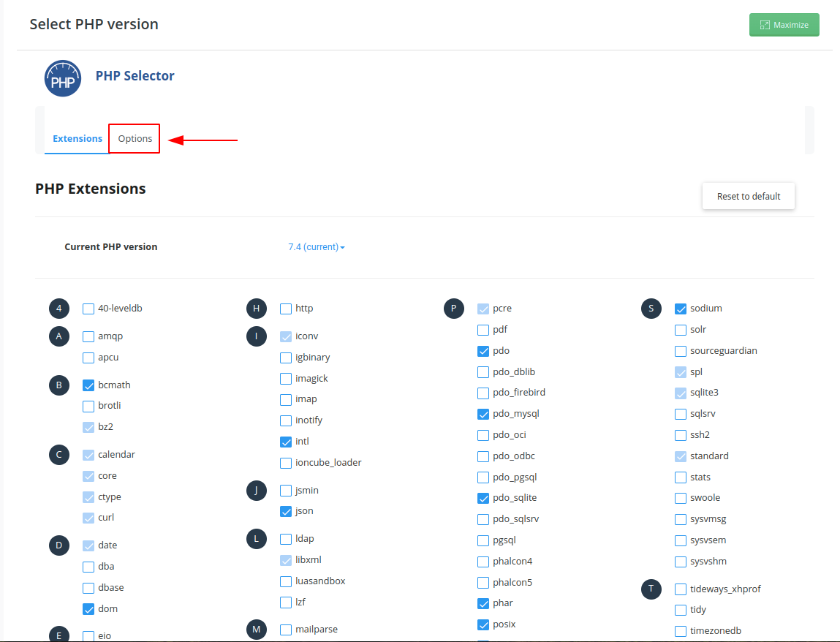Viewport: 840px width, 642px height.
Task: Uncheck the pdo extension checkbox
Action: (x=483, y=351)
